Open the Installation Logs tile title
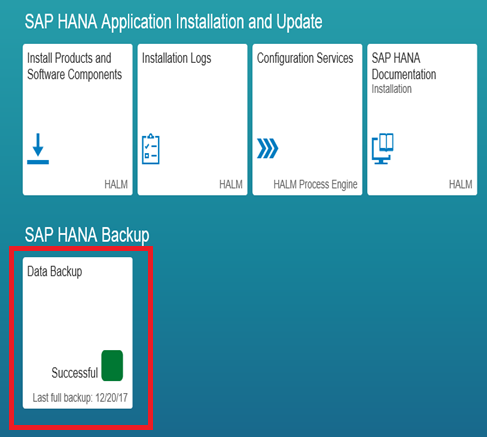This screenshot has width=487, height=437. pos(176,58)
